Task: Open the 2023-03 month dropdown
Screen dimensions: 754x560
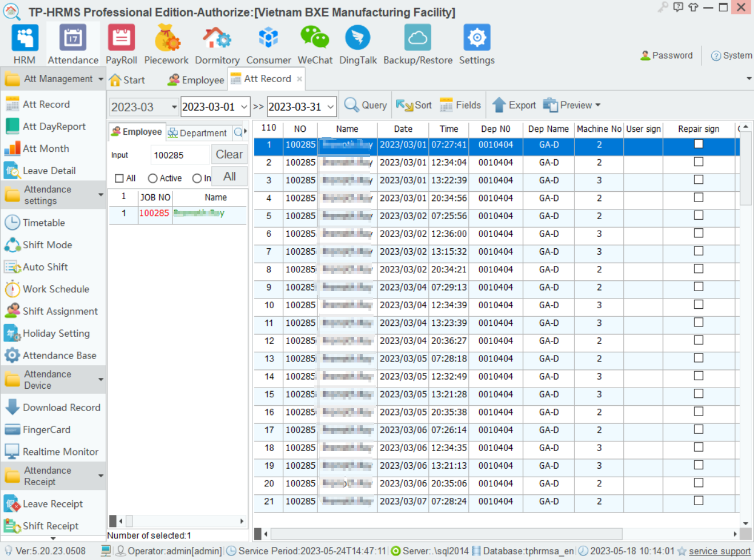Action: click(x=174, y=107)
